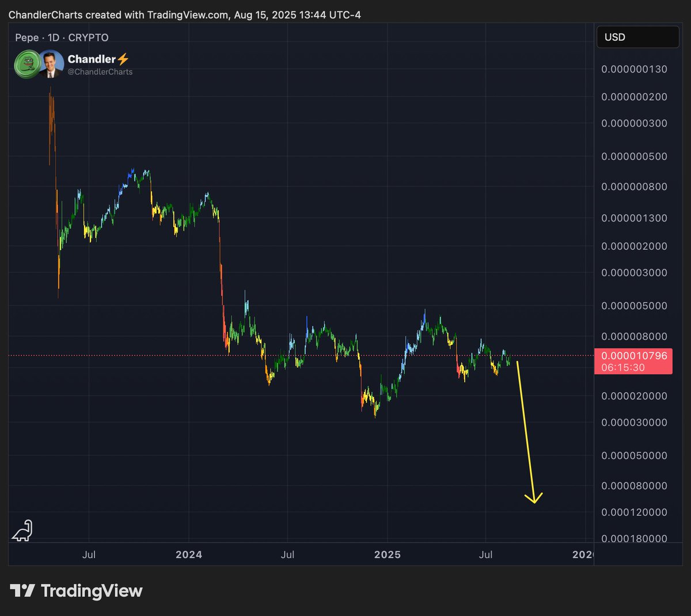The width and height of the screenshot is (691, 616).
Task: Click the TradingView logo at bottom
Action: (x=76, y=591)
